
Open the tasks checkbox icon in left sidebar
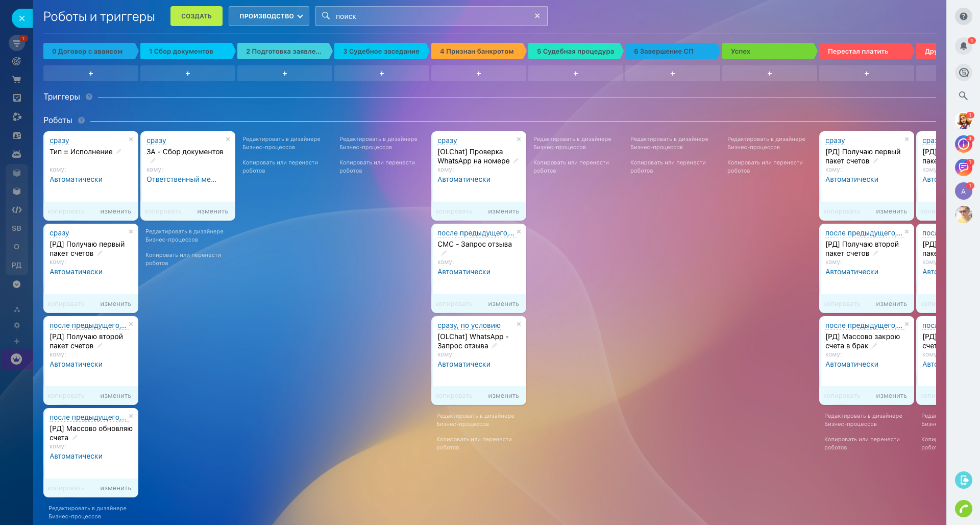pos(17,98)
